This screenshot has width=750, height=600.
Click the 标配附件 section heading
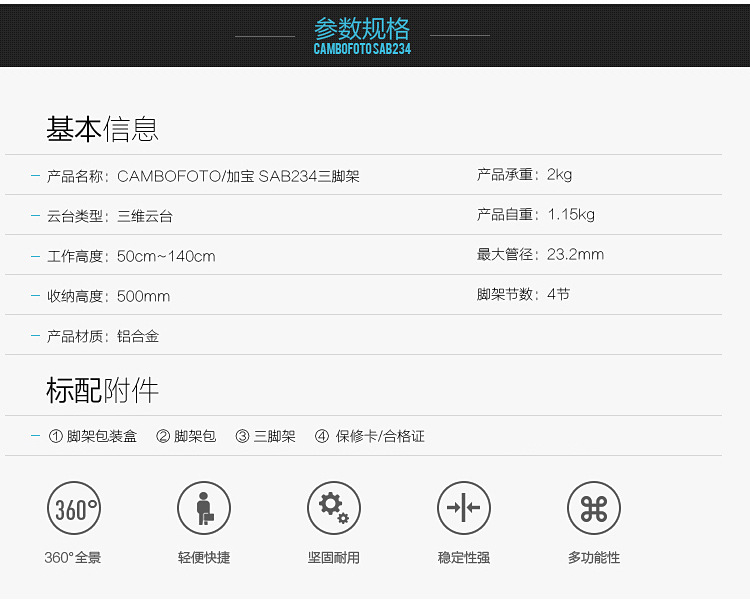(x=102, y=390)
